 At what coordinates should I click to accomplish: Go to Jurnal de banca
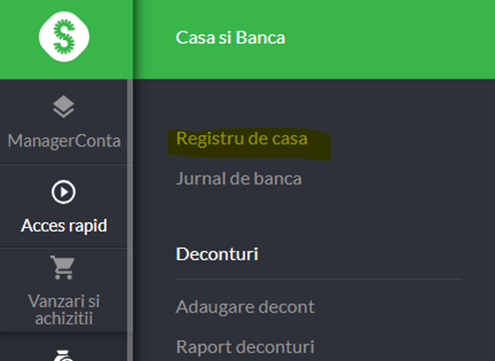pyautogui.click(x=239, y=179)
